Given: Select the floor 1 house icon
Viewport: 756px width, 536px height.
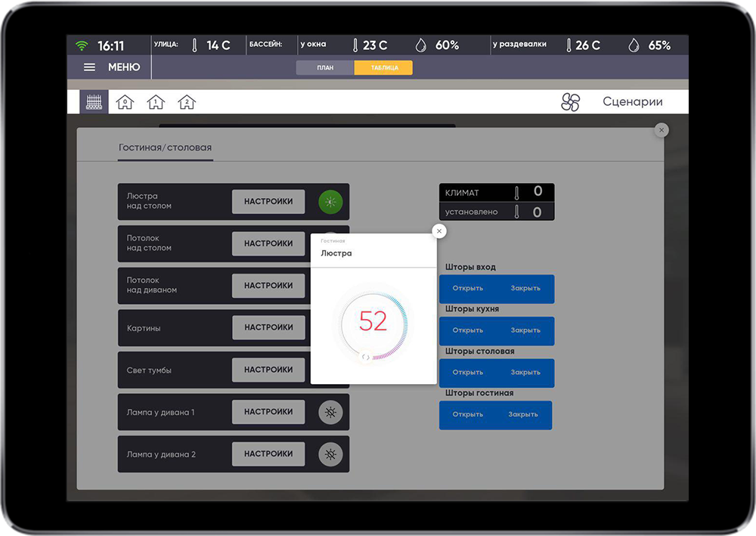Looking at the screenshot, I should pyautogui.click(x=156, y=102).
